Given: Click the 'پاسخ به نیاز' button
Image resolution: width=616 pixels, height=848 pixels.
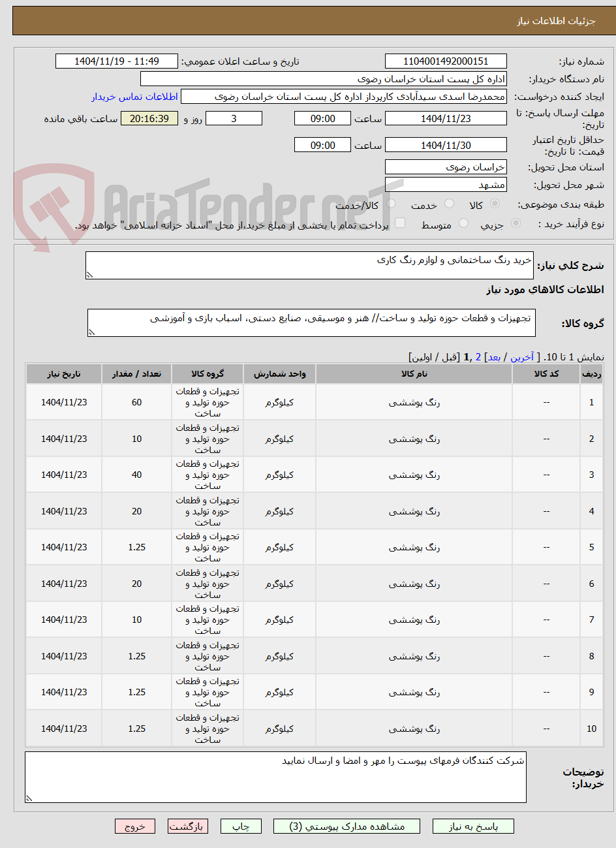Looking at the screenshot, I should [473, 826].
